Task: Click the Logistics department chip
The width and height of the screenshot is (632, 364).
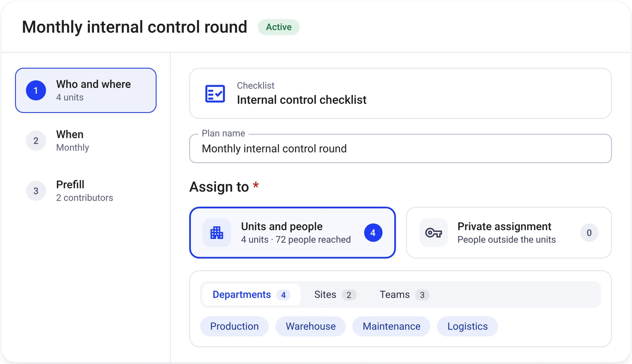Action: tap(467, 326)
